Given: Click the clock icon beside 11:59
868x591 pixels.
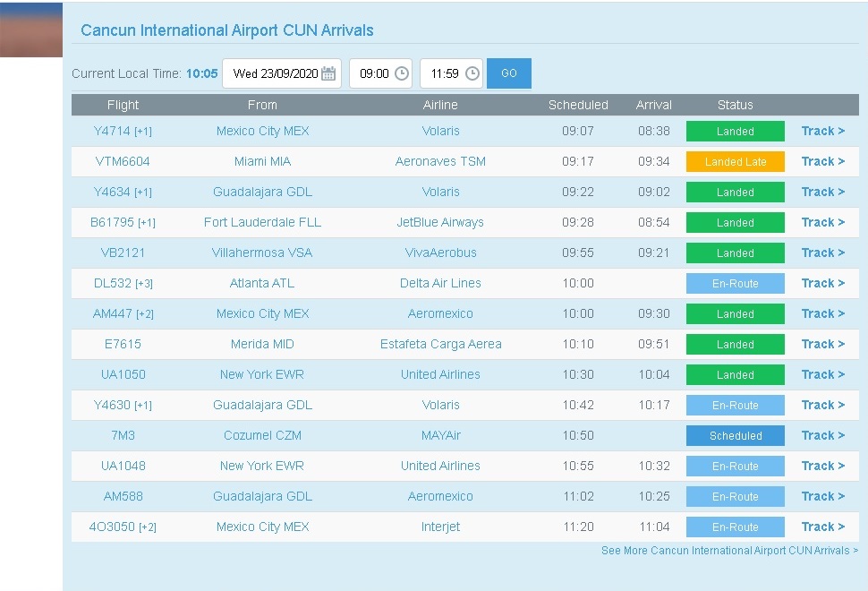Looking at the screenshot, I should pyautogui.click(x=472, y=73).
